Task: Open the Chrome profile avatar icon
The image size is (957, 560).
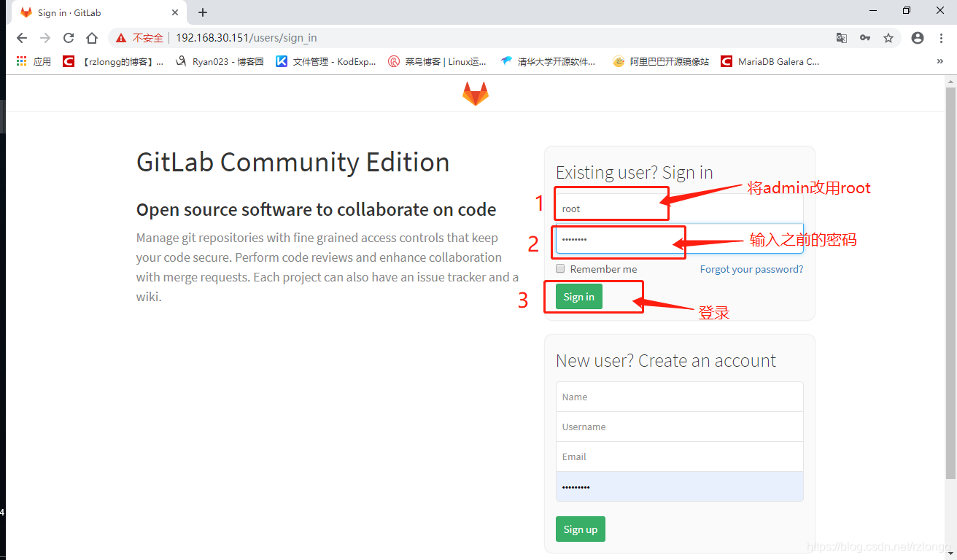Action: click(x=918, y=38)
